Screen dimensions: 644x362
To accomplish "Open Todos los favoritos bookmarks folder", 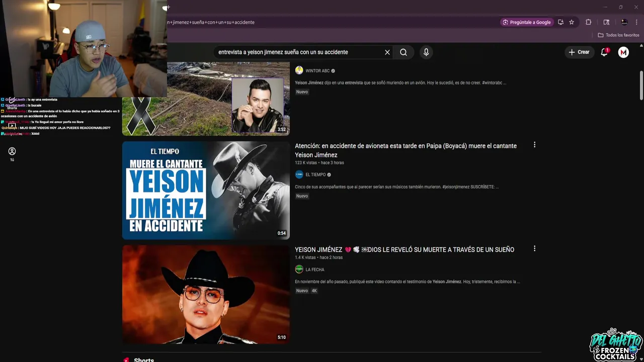I will click(x=618, y=35).
